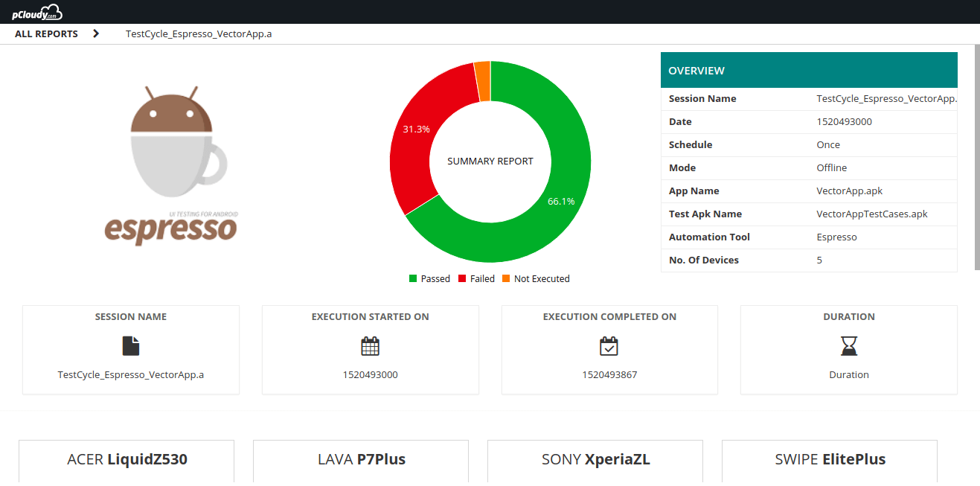Select the TestCycle_Espresso_VectorApp.a breadcrumb item
This screenshot has width=980, height=486.
pos(199,33)
